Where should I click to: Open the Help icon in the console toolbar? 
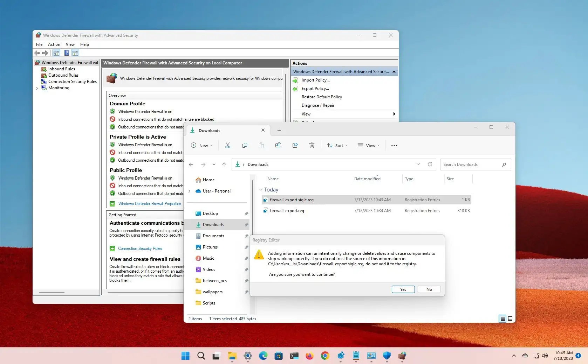pyautogui.click(x=67, y=53)
